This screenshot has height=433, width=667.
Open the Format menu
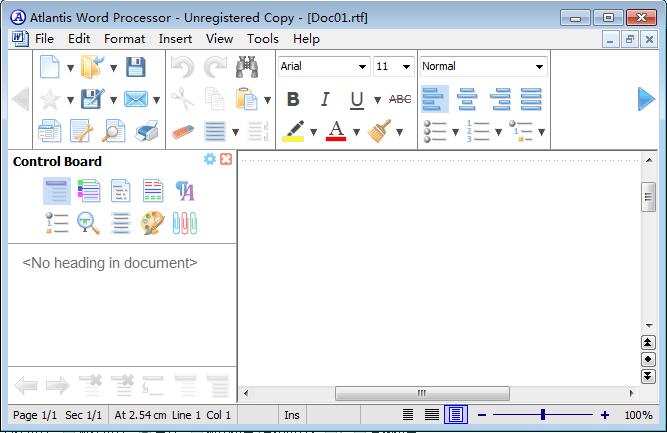click(x=125, y=39)
